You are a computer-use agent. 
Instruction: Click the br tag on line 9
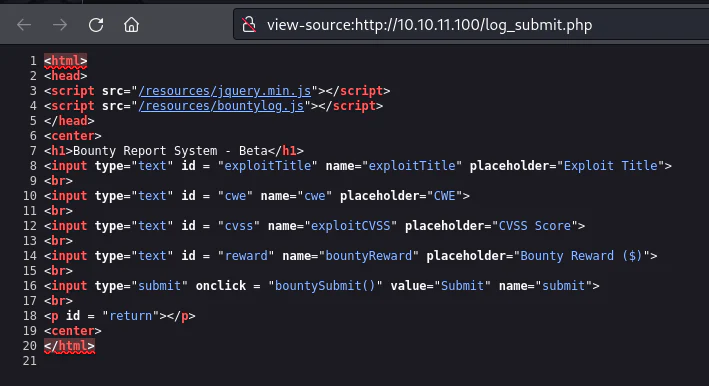point(58,181)
